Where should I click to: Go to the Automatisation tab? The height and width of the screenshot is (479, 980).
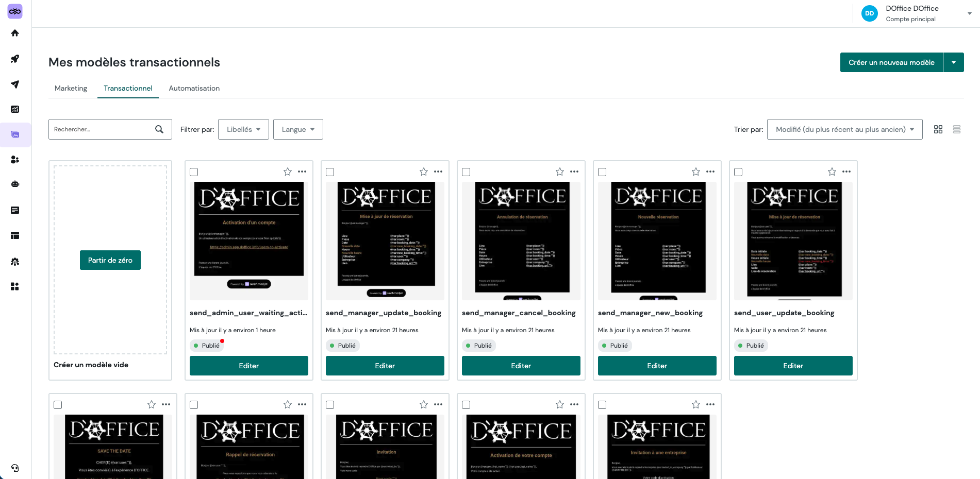(x=194, y=88)
